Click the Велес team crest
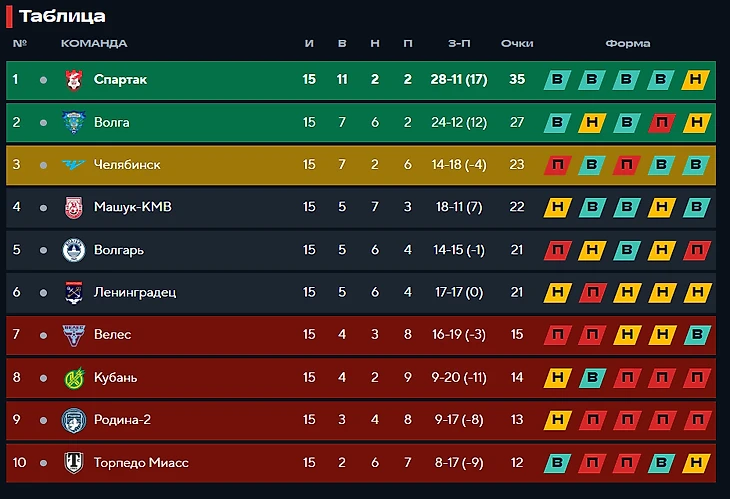730x499 pixels. click(74, 335)
